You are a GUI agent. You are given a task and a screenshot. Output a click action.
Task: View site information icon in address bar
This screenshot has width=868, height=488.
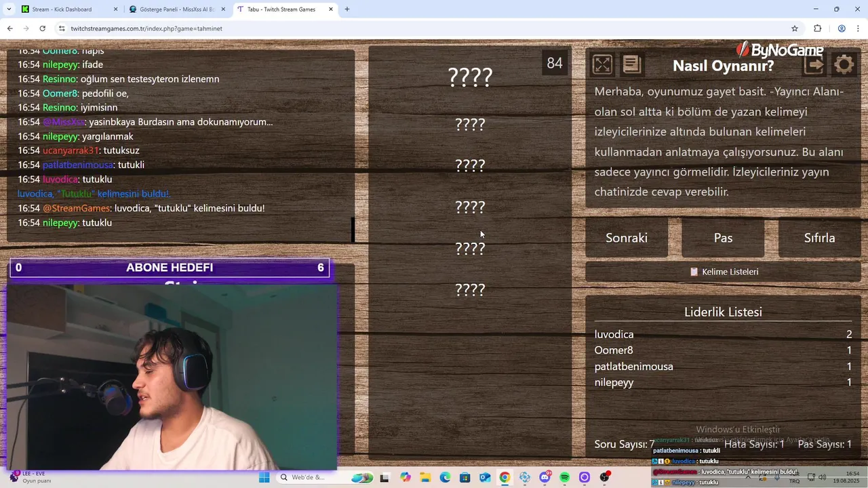coord(62,28)
